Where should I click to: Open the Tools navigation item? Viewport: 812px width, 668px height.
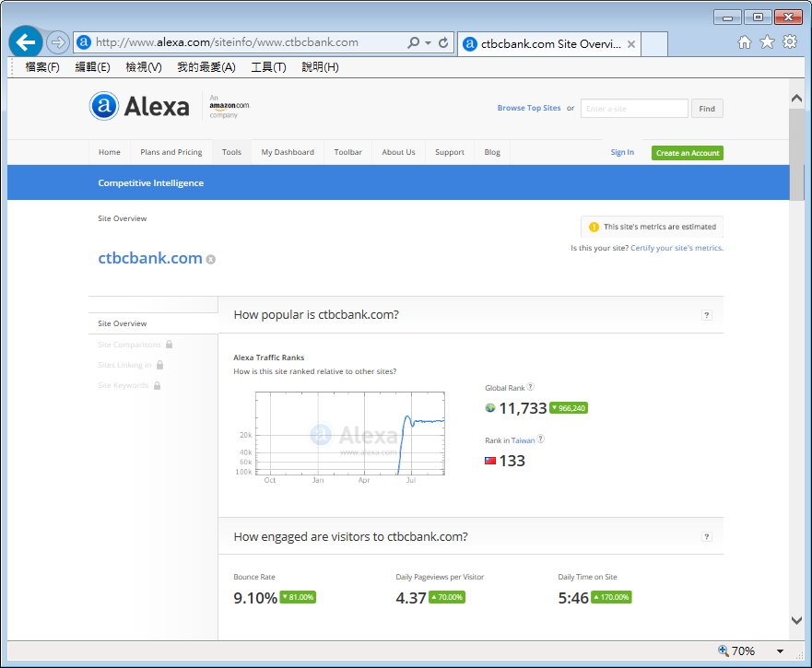(x=231, y=152)
